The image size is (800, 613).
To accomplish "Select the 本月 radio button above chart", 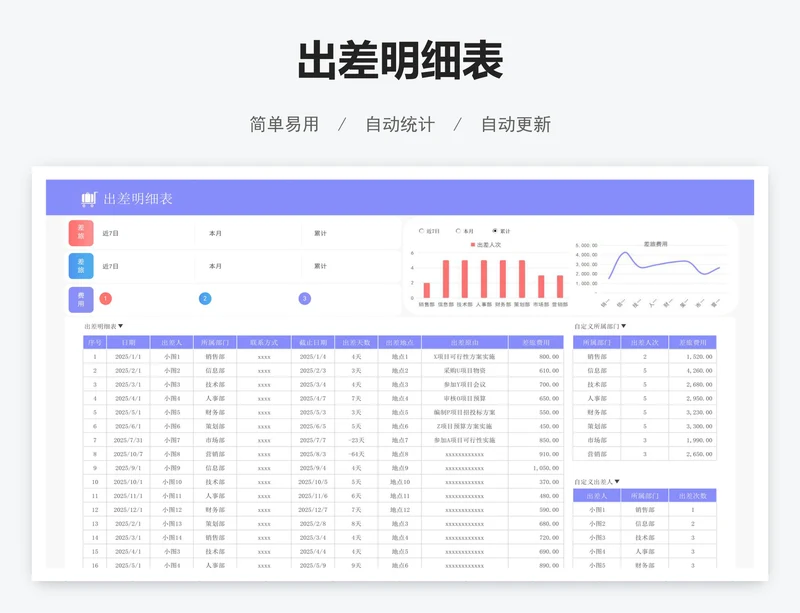I will (458, 231).
